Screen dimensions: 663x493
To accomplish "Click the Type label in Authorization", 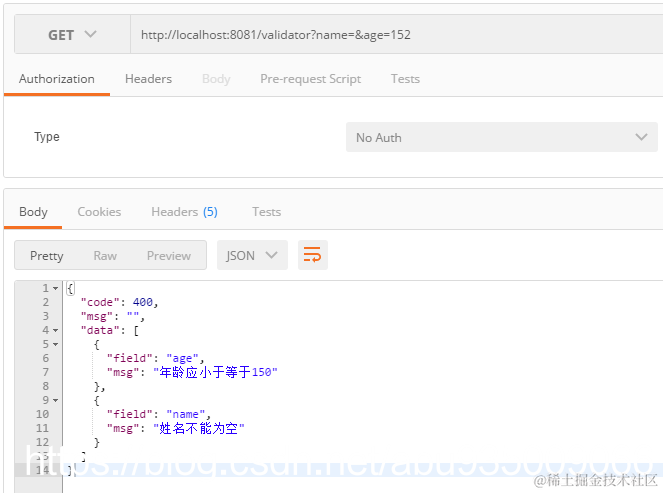I will click(47, 137).
